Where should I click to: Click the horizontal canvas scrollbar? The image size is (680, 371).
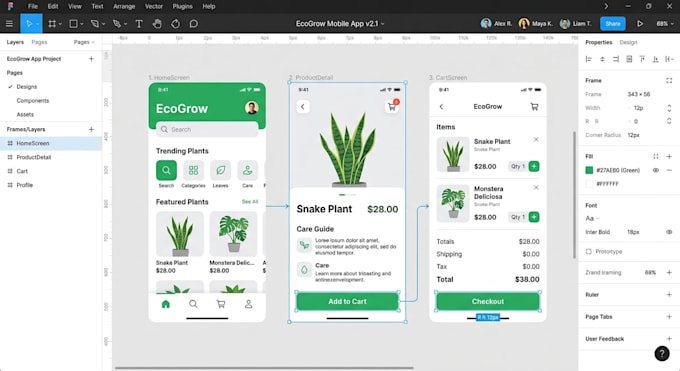(x=264, y=368)
